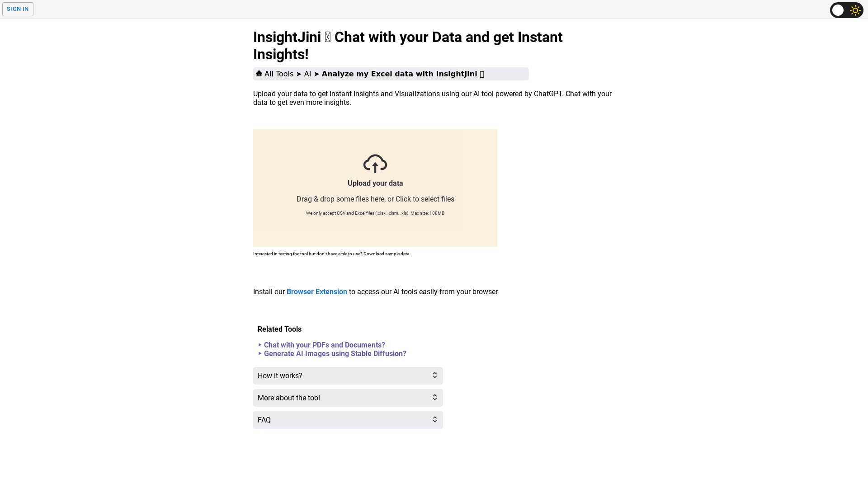Open the AI breadcrumb category

307,74
